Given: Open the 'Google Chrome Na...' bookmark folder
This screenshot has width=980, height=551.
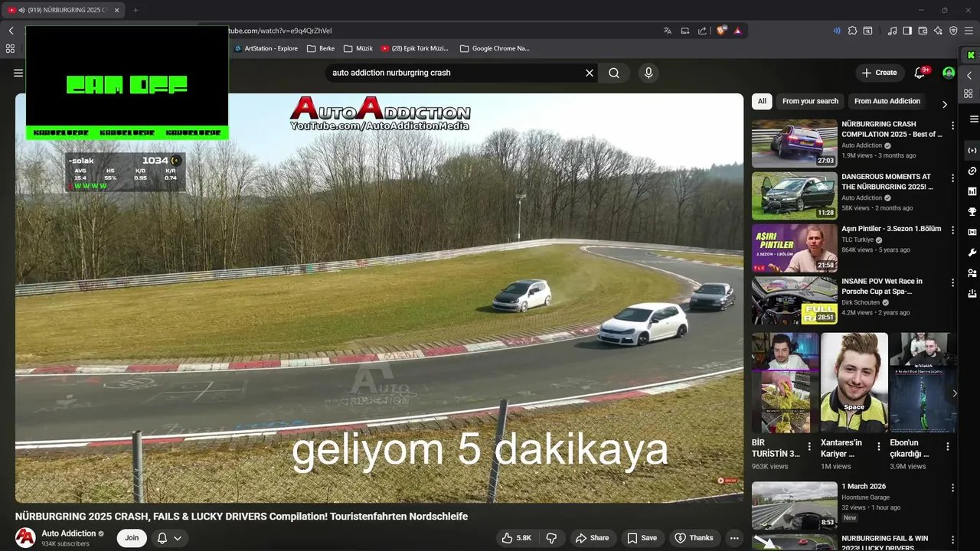Looking at the screenshot, I should pos(495,48).
